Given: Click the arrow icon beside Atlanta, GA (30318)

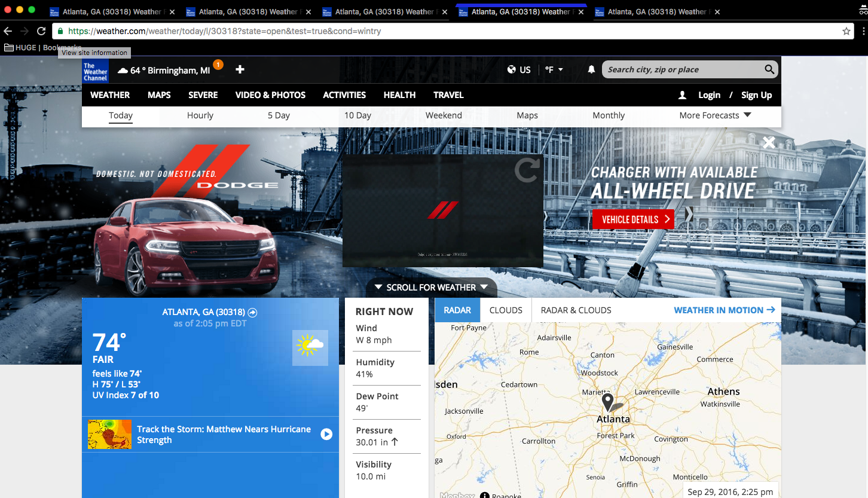Looking at the screenshot, I should click(x=252, y=312).
